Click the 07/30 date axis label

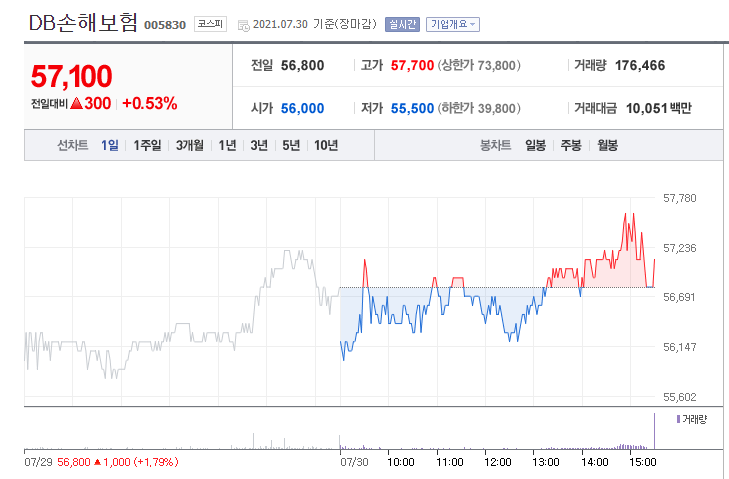[x=354, y=462]
